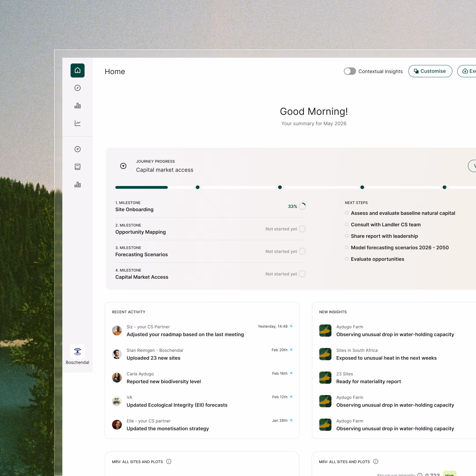
Task: Click Carla Aydugo avatar
Action: point(117,378)
